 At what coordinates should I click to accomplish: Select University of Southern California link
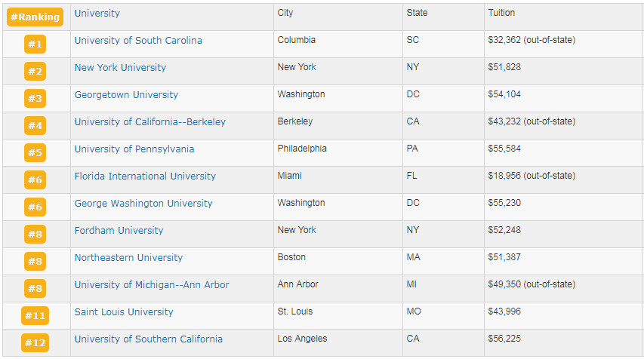coord(149,339)
